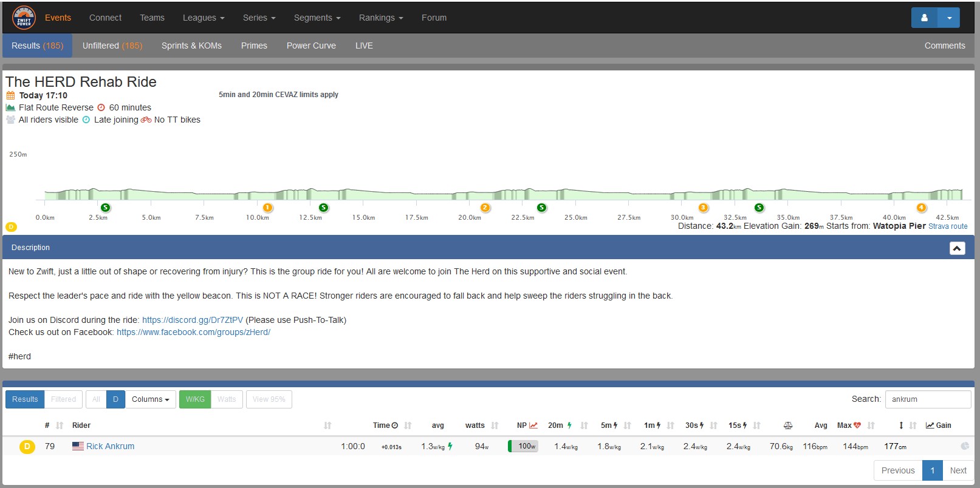This screenshot has height=488, width=980.
Task: Open the Discord invite link
Action: coord(193,320)
